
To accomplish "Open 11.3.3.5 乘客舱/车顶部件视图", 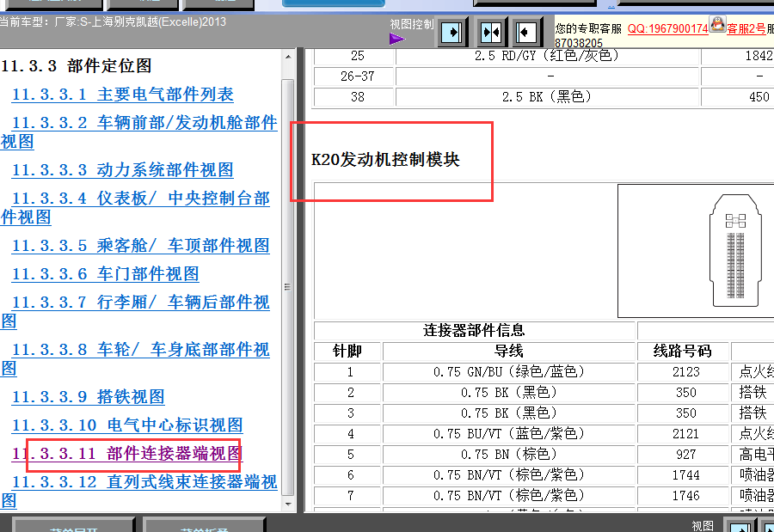I will [x=140, y=246].
